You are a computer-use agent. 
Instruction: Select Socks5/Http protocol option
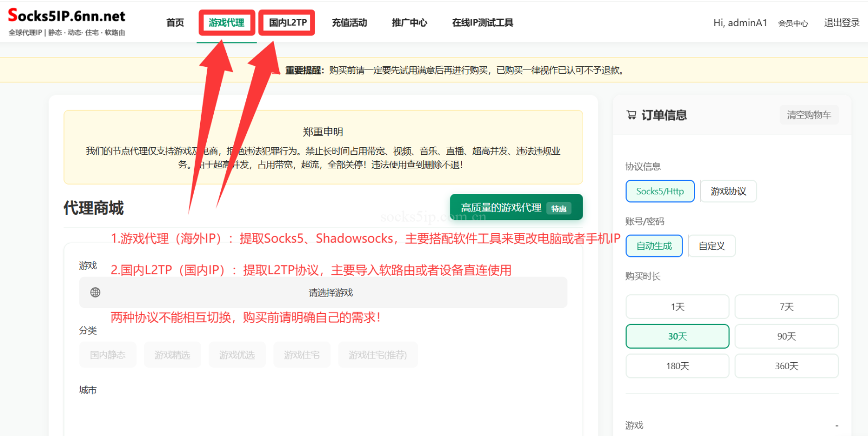(x=660, y=191)
